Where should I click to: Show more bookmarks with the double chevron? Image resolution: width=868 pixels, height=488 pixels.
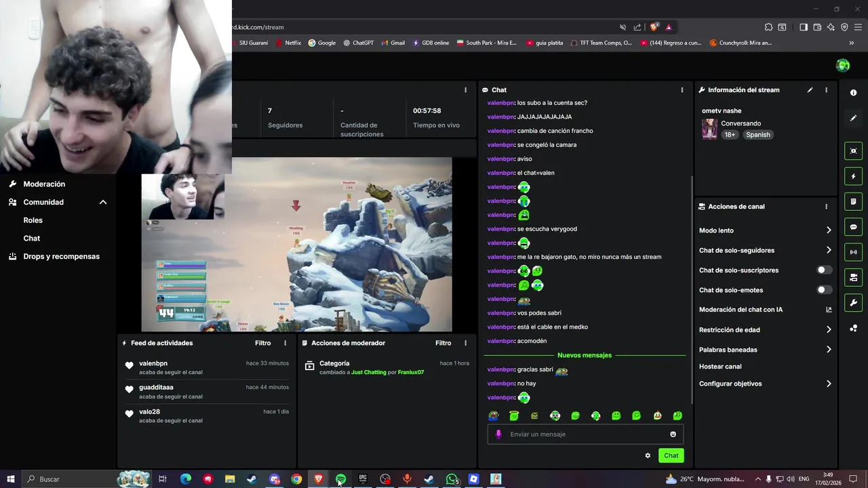[x=852, y=43]
